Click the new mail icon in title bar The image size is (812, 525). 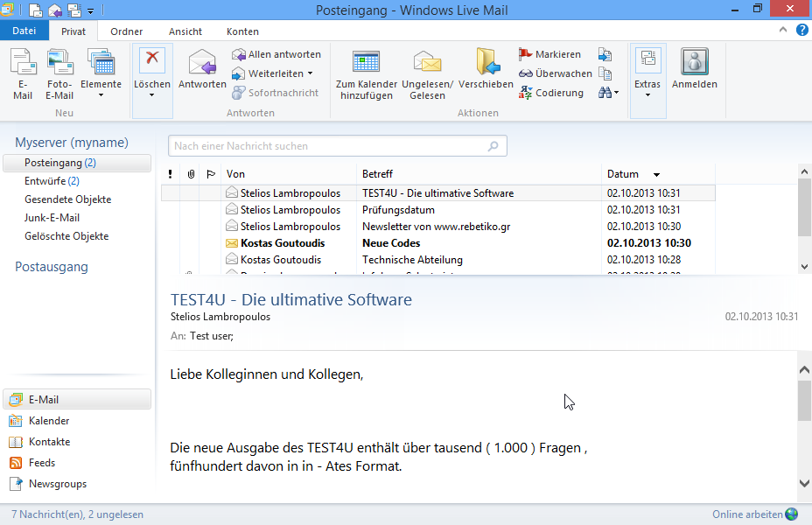point(35,10)
